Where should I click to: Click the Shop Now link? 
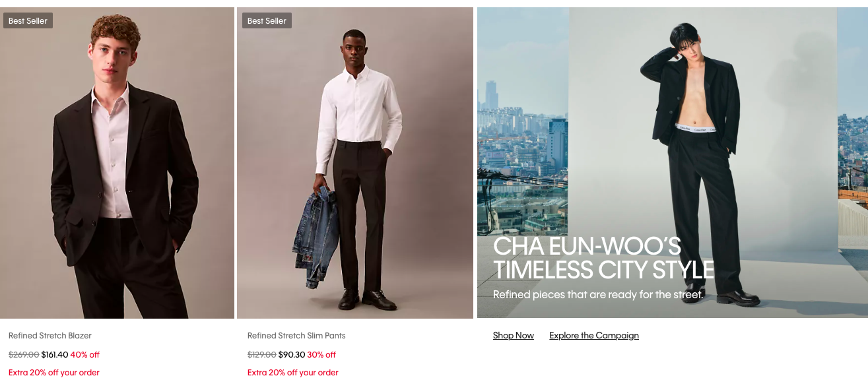pyautogui.click(x=513, y=336)
